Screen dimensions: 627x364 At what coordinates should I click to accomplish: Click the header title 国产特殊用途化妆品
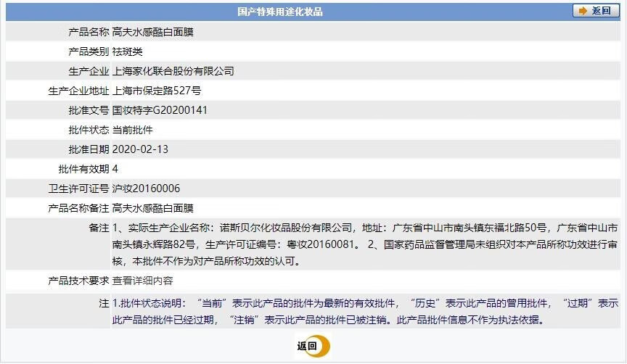point(280,12)
